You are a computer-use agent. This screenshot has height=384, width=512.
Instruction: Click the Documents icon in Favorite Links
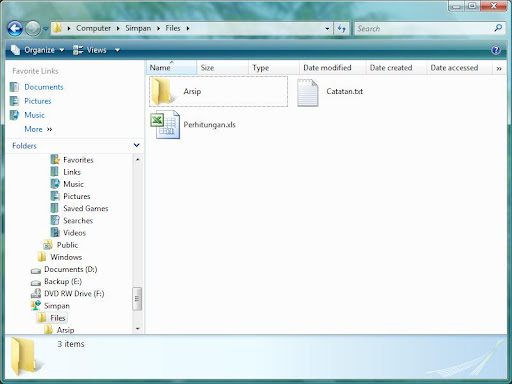coord(14,87)
